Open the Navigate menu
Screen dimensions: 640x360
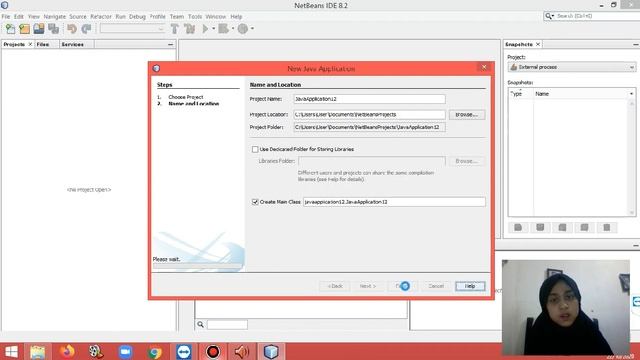click(55, 17)
